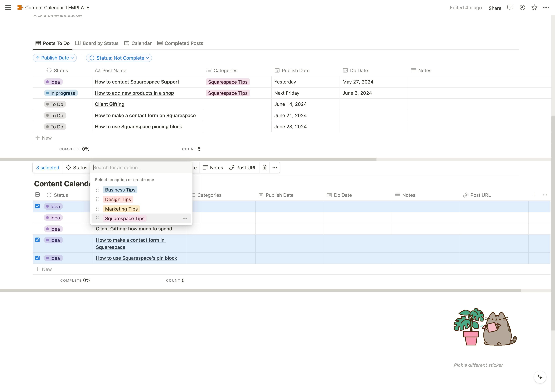Open Status: Not Complete filter dropdown
Viewport: 555px width, 392px height.
[119, 58]
